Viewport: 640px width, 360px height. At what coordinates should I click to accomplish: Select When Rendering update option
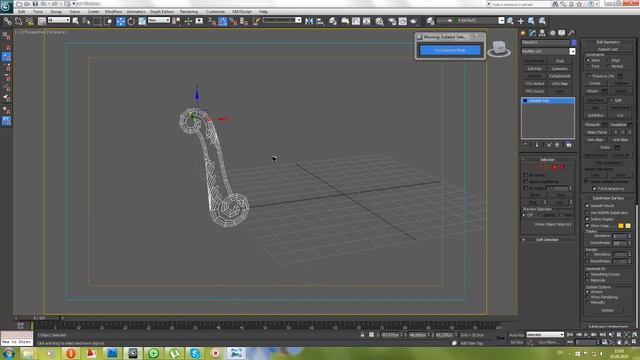tap(588, 297)
